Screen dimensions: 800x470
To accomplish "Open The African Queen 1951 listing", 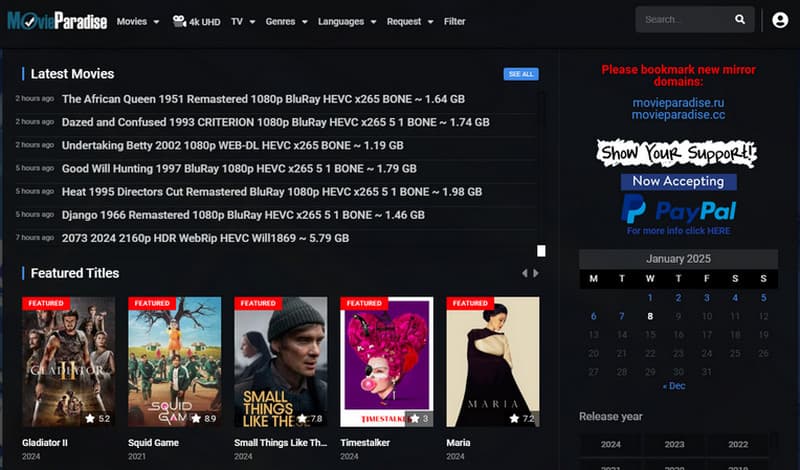I will coord(263,99).
